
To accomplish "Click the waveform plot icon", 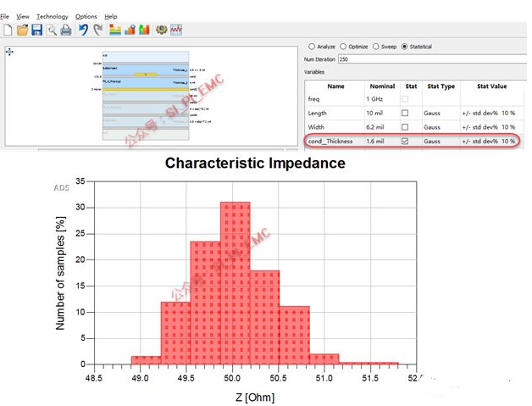I will point(176,30).
